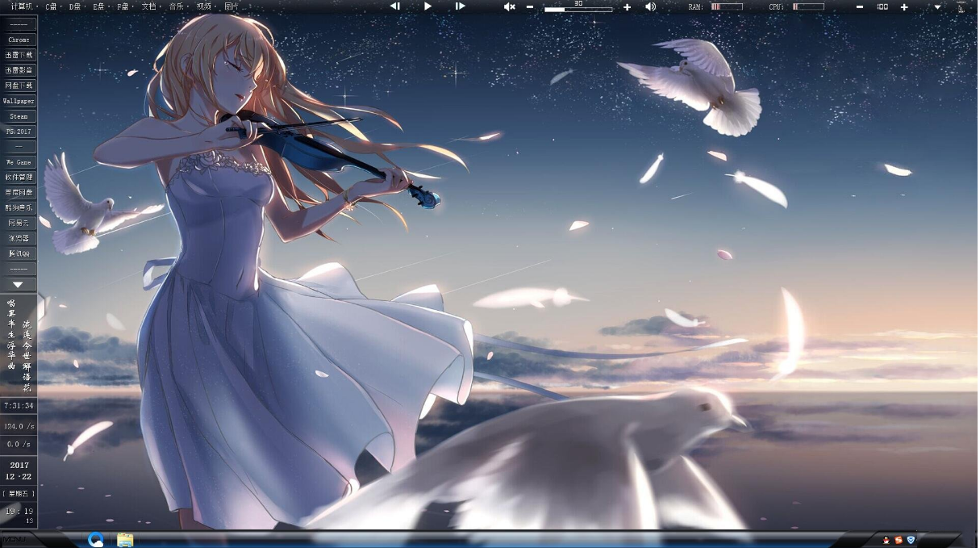The width and height of the screenshot is (980, 548).
Task: Launch PS.2017 from the sidebar
Action: point(19,132)
